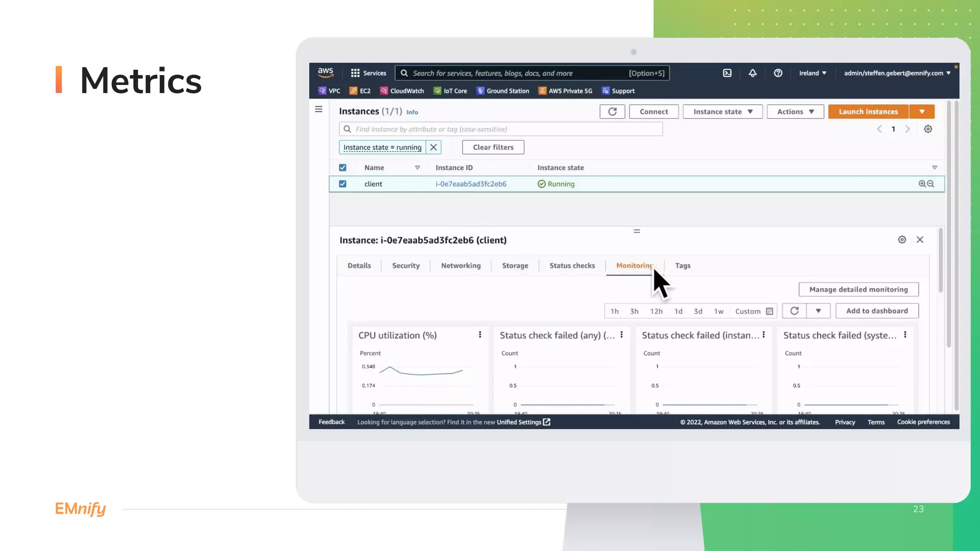Open the help question mark icon
Viewport: 980px width, 551px height.
778,73
